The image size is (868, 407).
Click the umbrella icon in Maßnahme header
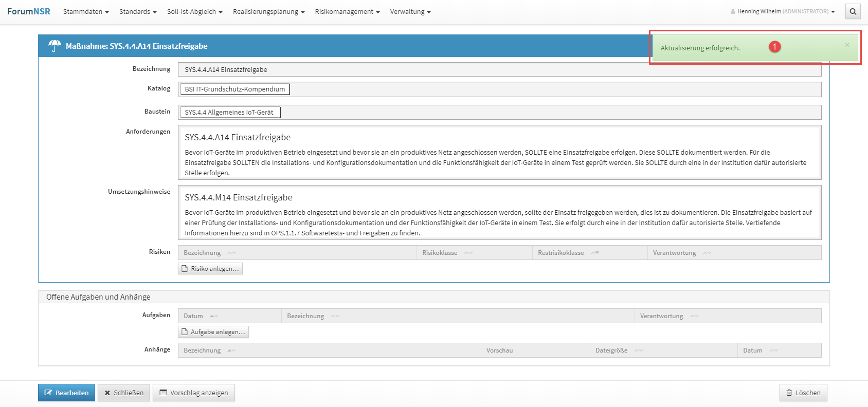coord(55,46)
